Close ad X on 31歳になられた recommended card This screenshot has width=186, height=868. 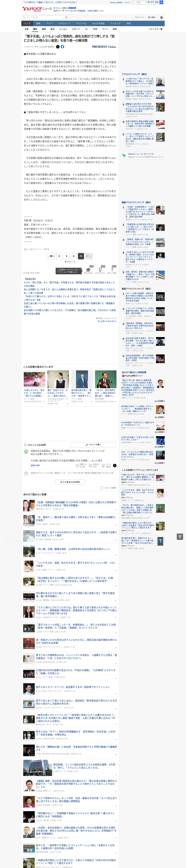tap(44, 401)
